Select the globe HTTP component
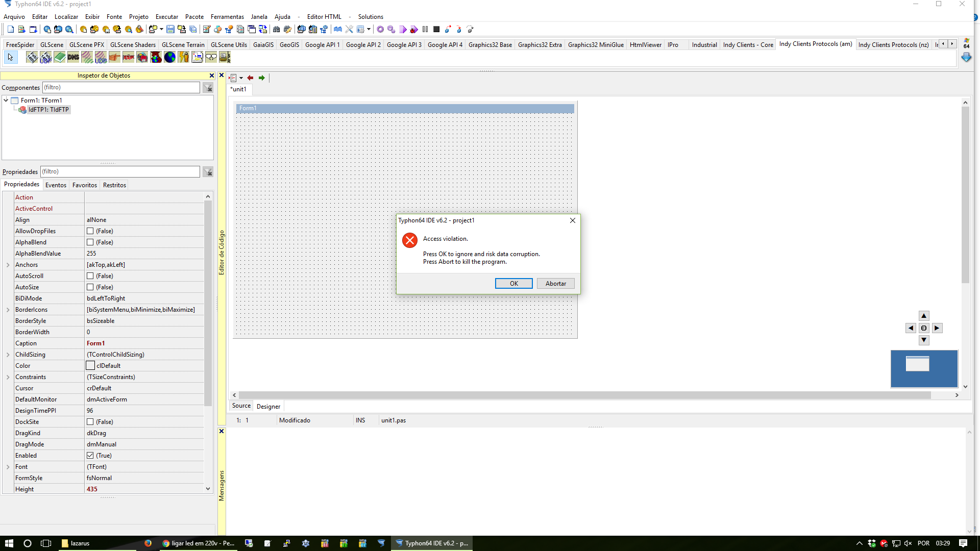This screenshot has width=980, height=551. pos(170,57)
